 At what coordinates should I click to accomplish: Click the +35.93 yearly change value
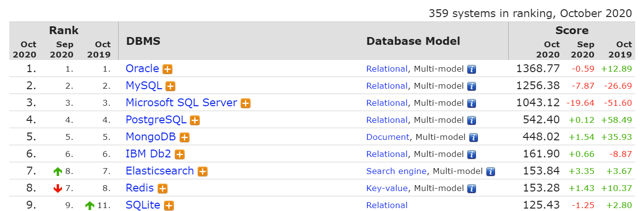617,137
